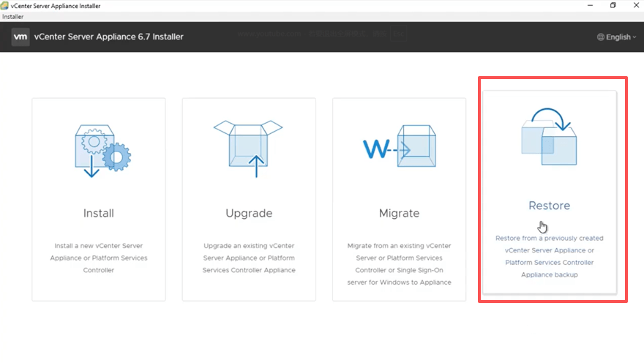Viewport: 644px width, 363px height.
Task: Select the Install heading
Action: 99,213
